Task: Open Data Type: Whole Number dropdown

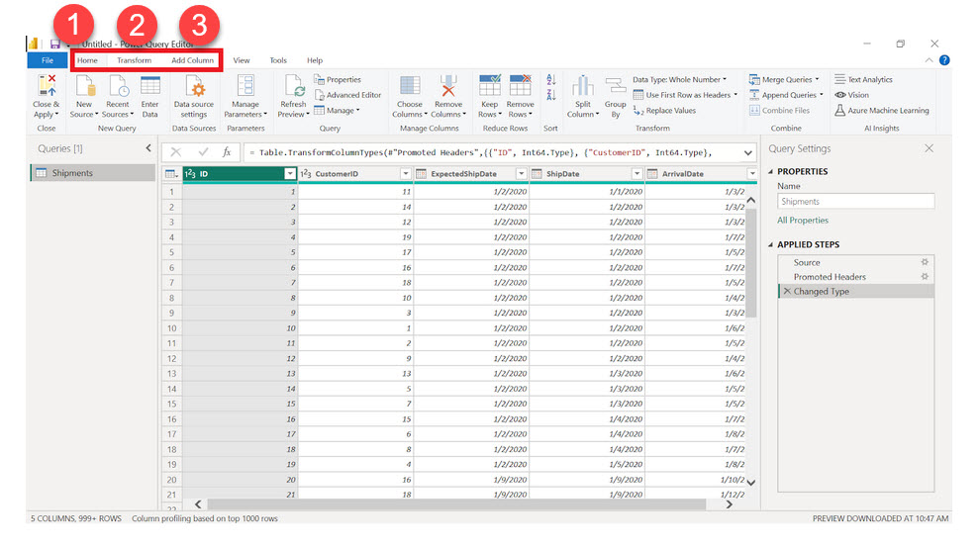Action: pos(680,79)
